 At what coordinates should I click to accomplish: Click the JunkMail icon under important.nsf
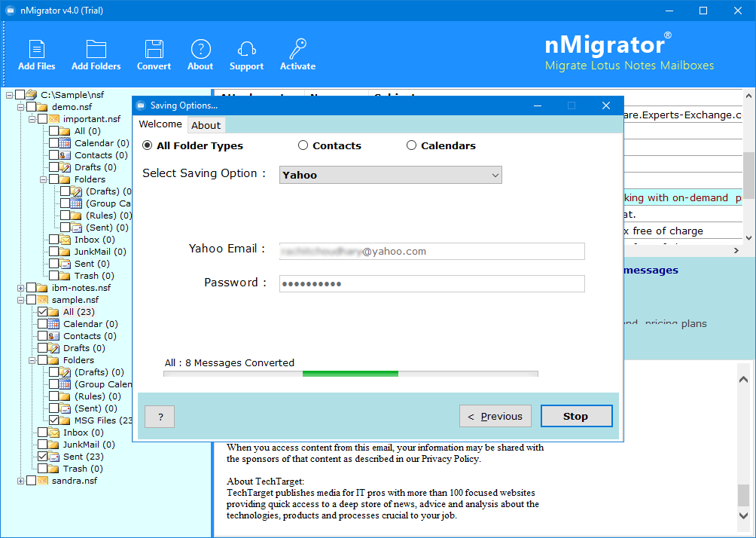click(x=65, y=252)
